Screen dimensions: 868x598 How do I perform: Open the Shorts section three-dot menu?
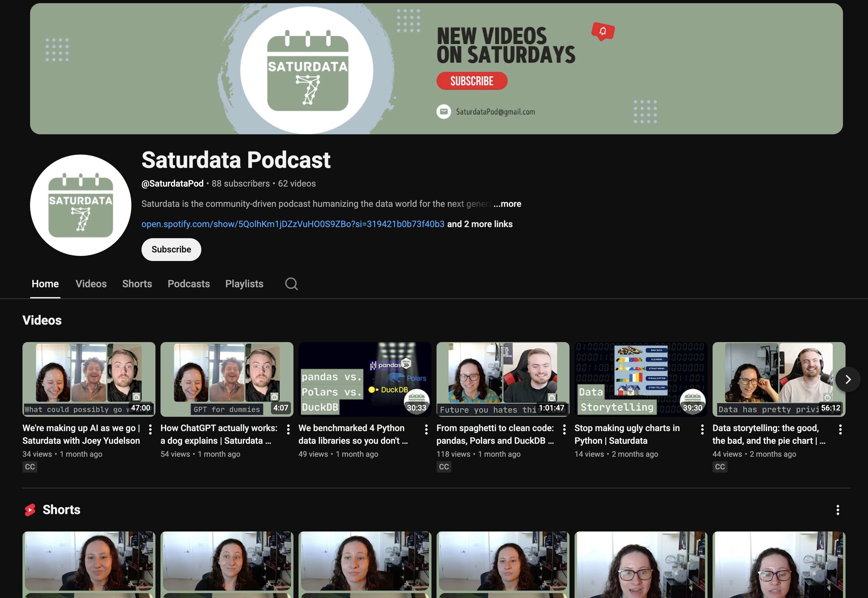pos(838,510)
